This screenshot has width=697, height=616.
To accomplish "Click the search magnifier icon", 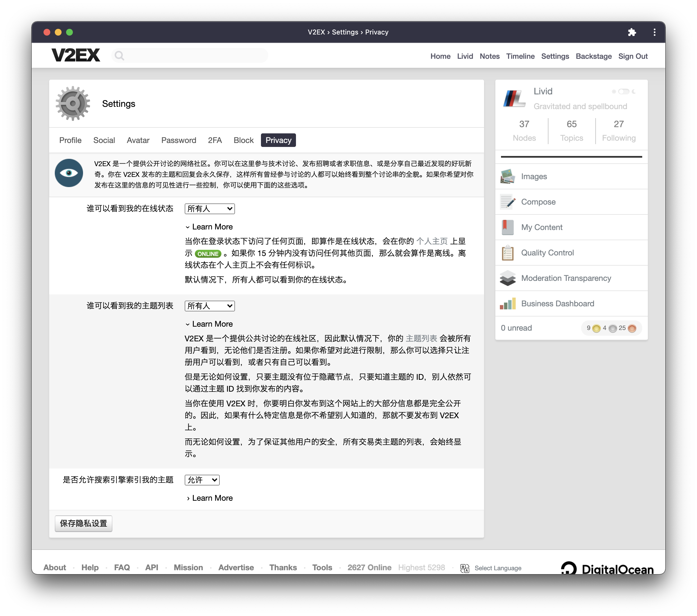I will pyautogui.click(x=119, y=55).
